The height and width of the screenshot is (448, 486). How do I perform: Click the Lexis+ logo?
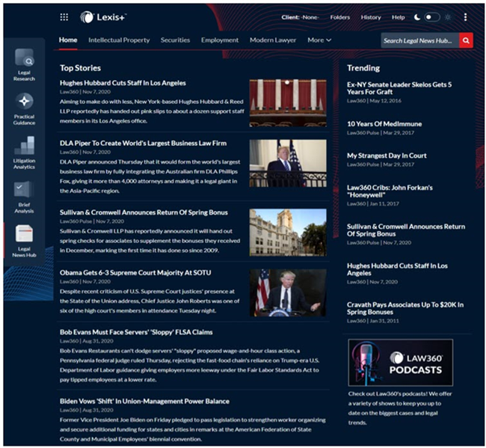(103, 17)
